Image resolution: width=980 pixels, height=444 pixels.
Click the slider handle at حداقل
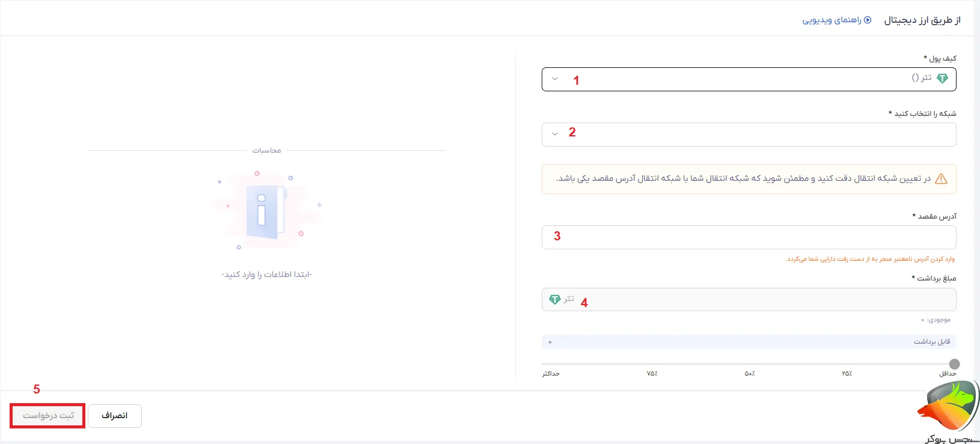coord(954,364)
